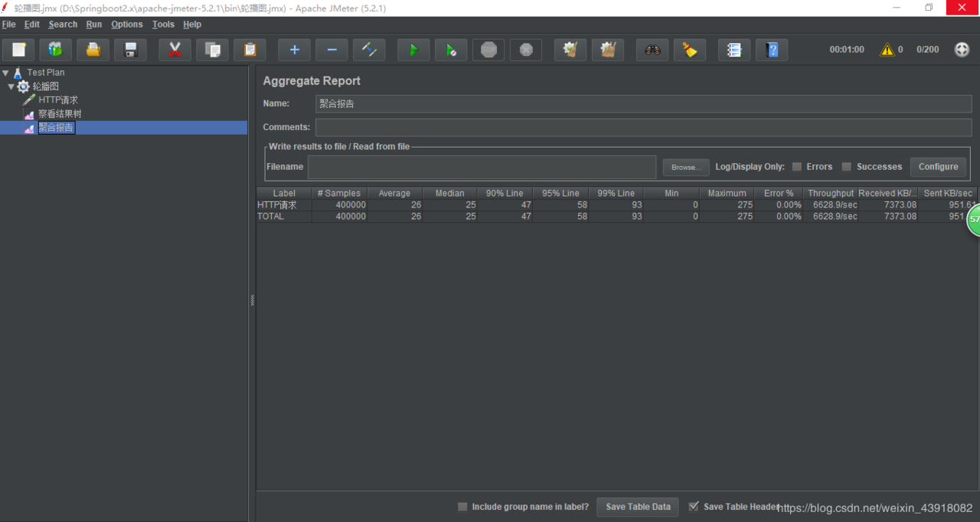This screenshot has height=522, width=980.
Task: Click the Save Table Data button
Action: click(x=638, y=507)
